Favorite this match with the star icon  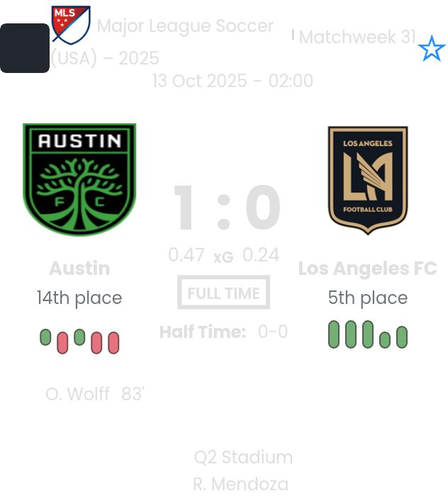click(431, 49)
